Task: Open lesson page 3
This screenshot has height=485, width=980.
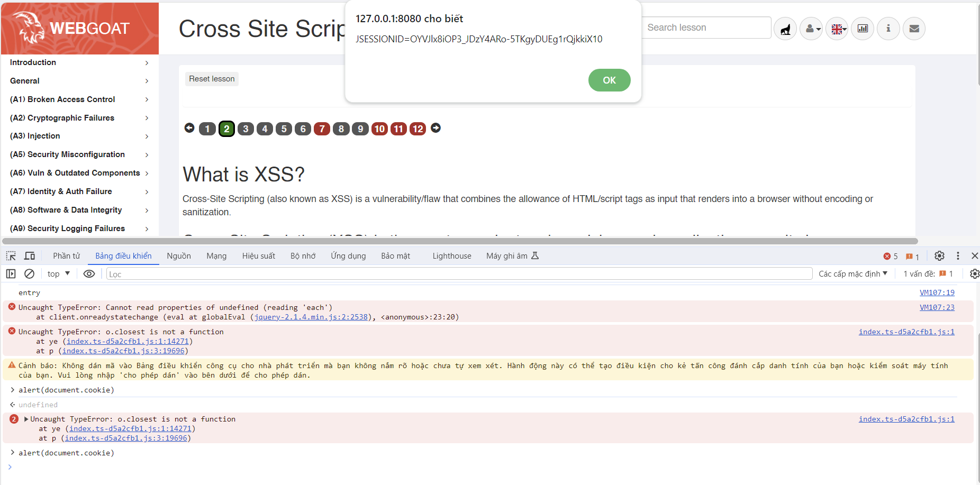Action: (x=246, y=129)
